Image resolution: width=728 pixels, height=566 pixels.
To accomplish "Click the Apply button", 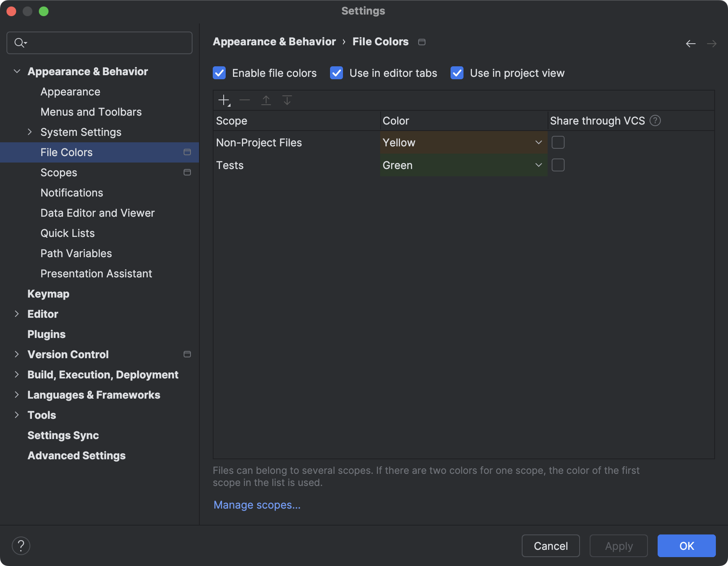I will (618, 546).
